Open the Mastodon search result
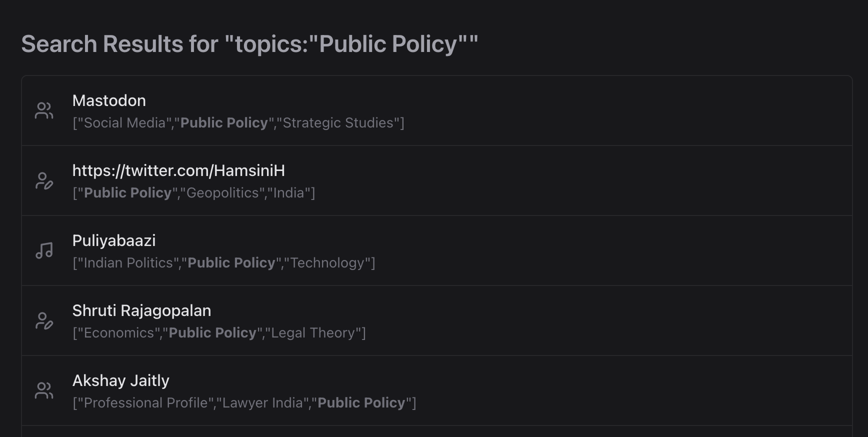The image size is (868, 437). pyautogui.click(x=109, y=100)
